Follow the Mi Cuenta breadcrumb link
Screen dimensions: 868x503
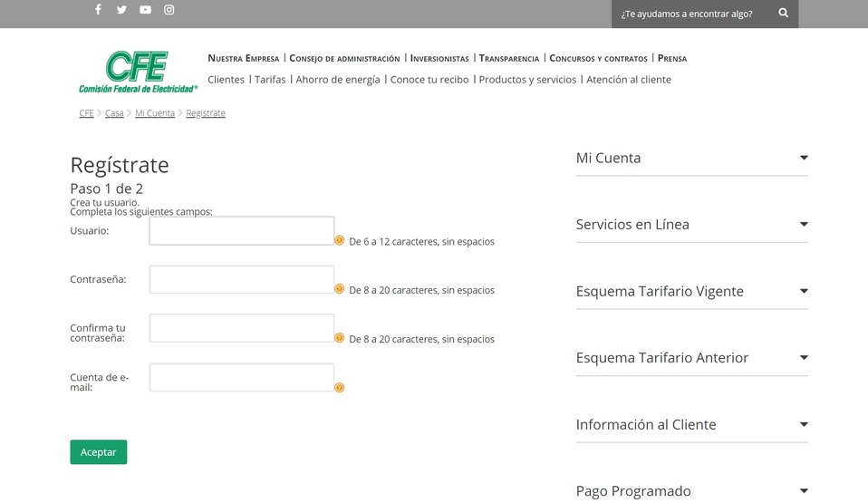pyautogui.click(x=155, y=113)
